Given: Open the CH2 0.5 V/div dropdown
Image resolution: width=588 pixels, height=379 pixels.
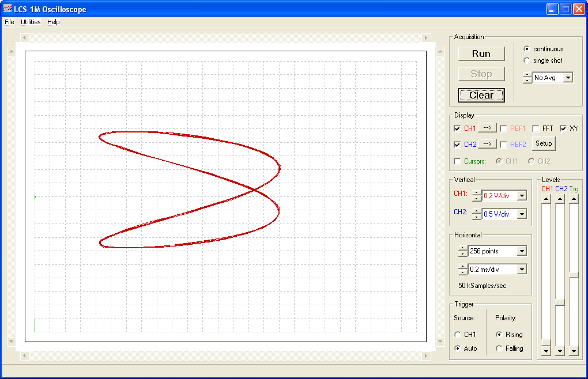Looking at the screenshot, I should pyautogui.click(x=521, y=214).
